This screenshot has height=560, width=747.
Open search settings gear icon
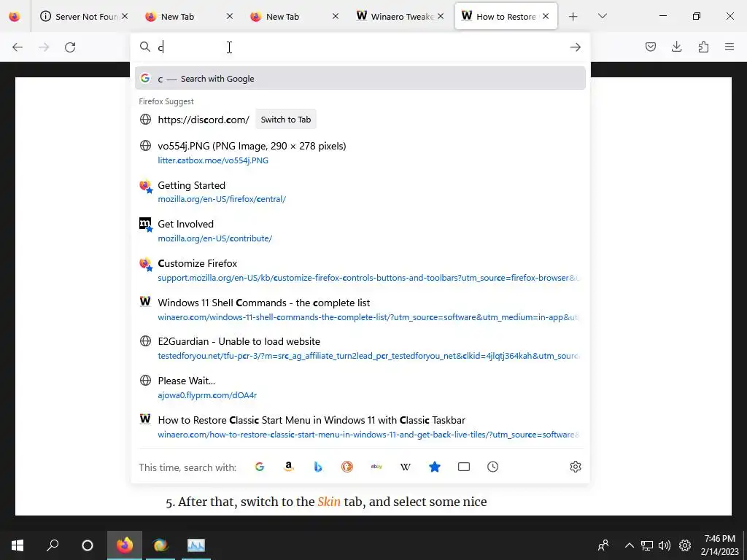(576, 467)
